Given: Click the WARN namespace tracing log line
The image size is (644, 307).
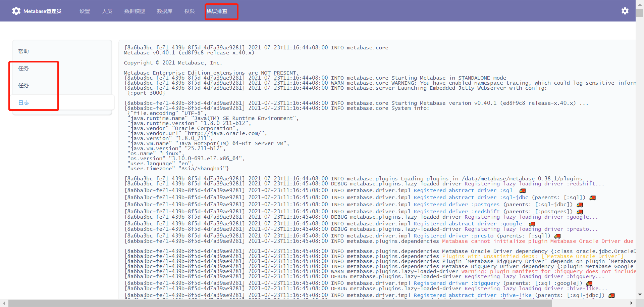Looking at the screenshot, I should (x=380, y=83).
